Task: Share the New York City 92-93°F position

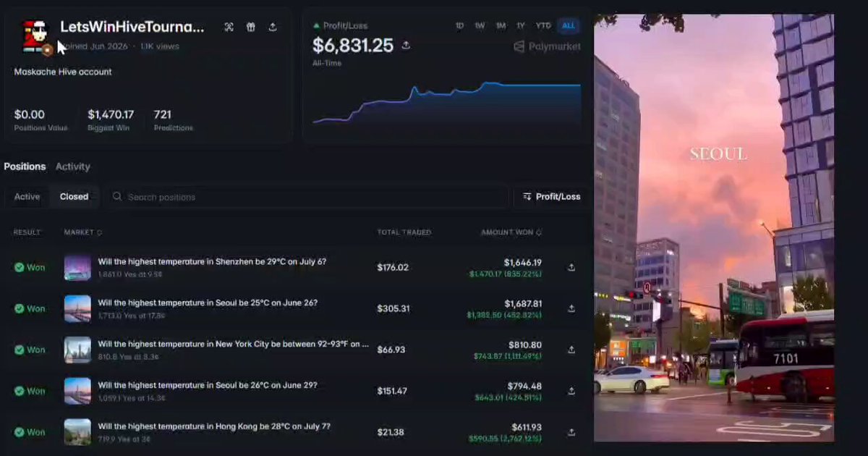Action: coord(571,350)
